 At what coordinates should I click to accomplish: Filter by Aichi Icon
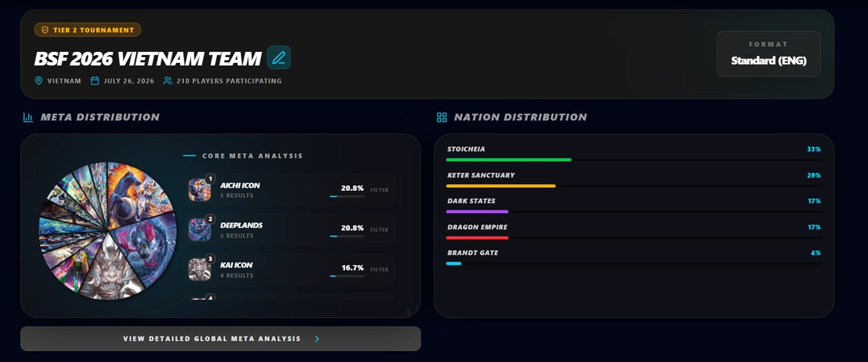coord(379,190)
